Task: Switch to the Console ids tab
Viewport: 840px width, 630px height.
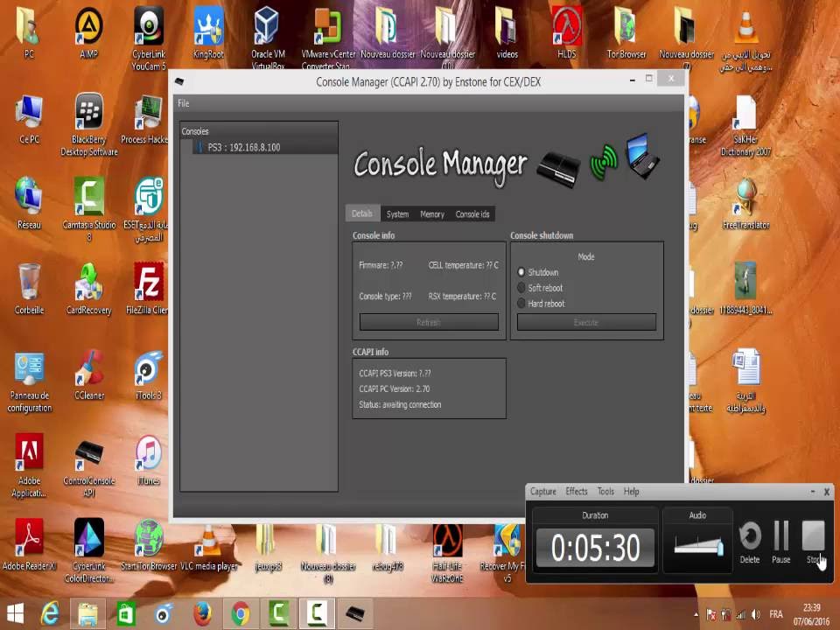Action: (x=472, y=213)
